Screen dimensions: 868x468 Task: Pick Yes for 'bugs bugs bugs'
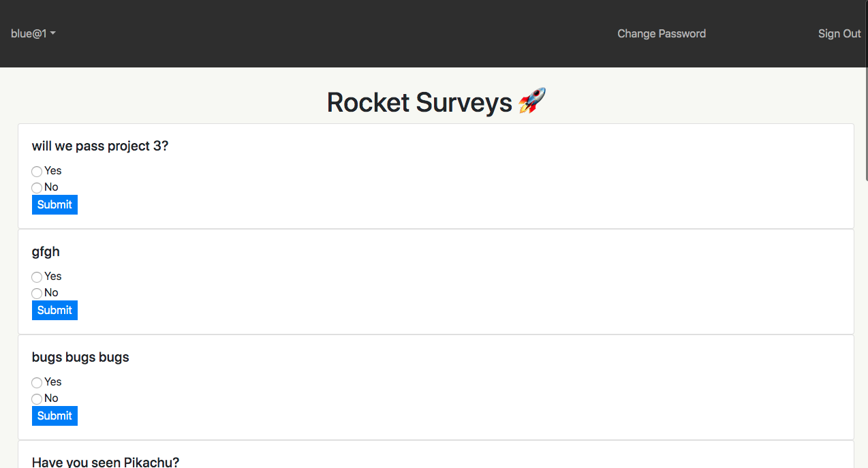coord(37,383)
